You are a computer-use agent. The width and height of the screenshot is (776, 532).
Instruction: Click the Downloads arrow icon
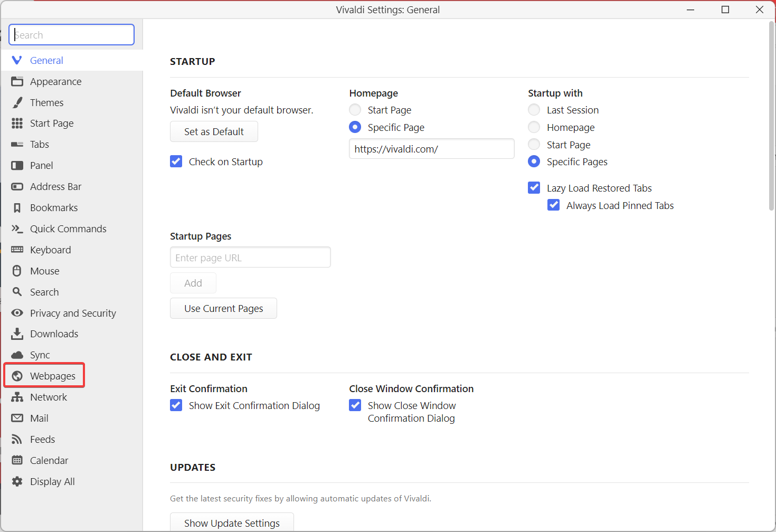pos(17,334)
